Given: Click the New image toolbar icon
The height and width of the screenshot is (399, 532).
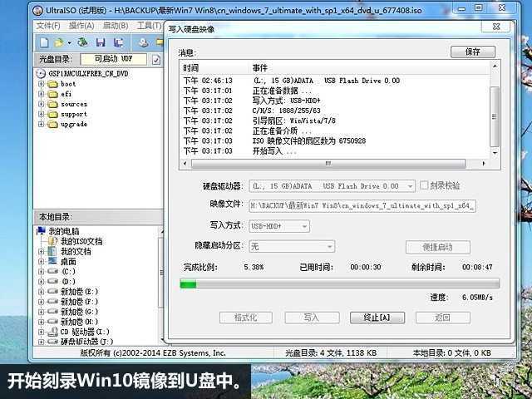Looking at the screenshot, I should click(44, 42).
